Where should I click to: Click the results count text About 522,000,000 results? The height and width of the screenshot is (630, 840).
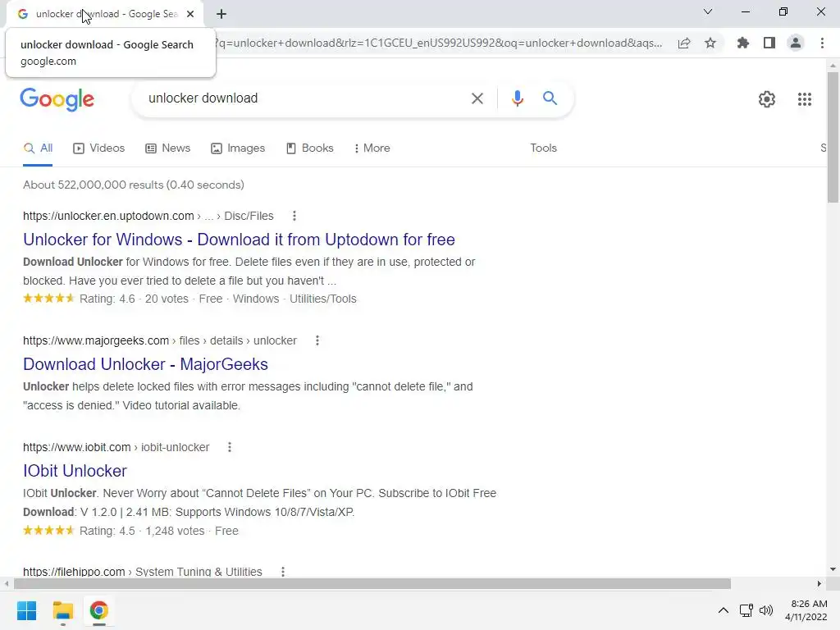click(134, 185)
